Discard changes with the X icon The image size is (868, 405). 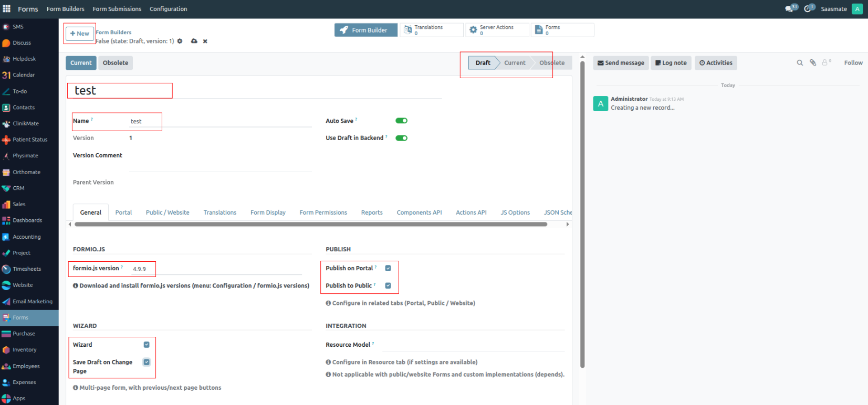(x=205, y=41)
